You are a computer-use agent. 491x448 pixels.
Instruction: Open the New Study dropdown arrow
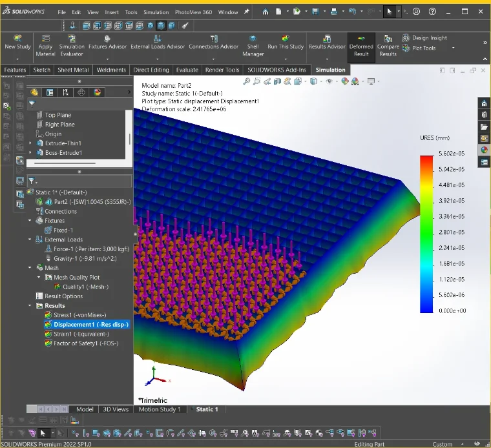[x=17, y=59]
